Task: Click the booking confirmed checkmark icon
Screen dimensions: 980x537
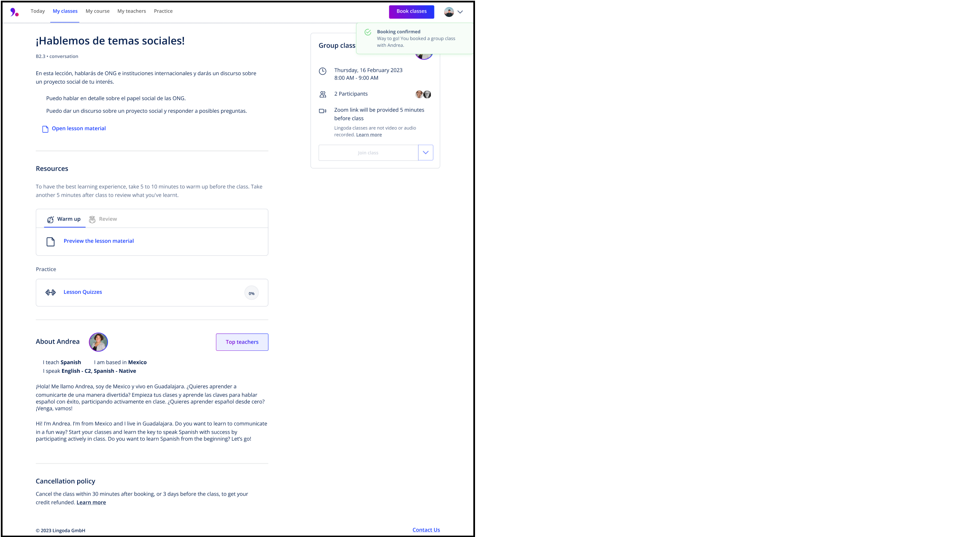Action: click(368, 32)
